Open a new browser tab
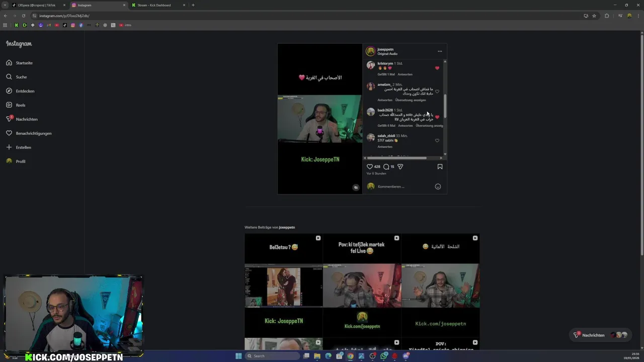 tap(193, 5)
